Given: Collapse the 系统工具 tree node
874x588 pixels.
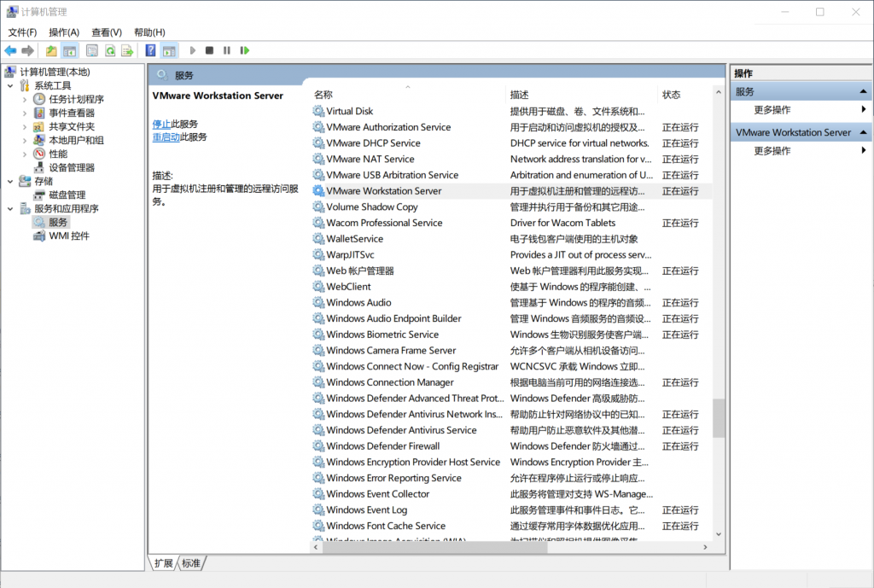Looking at the screenshot, I should coord(10,85).
